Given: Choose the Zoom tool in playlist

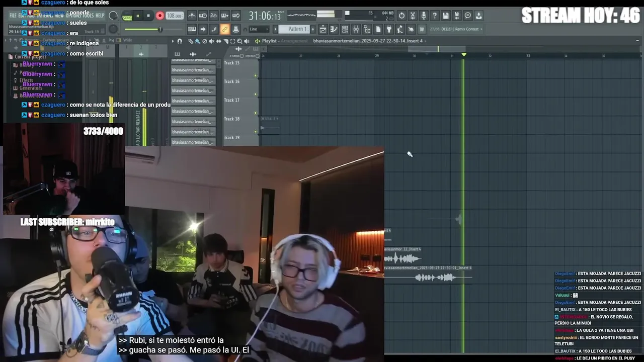Looking at the screenshot, I should click(x=239, y=41).
